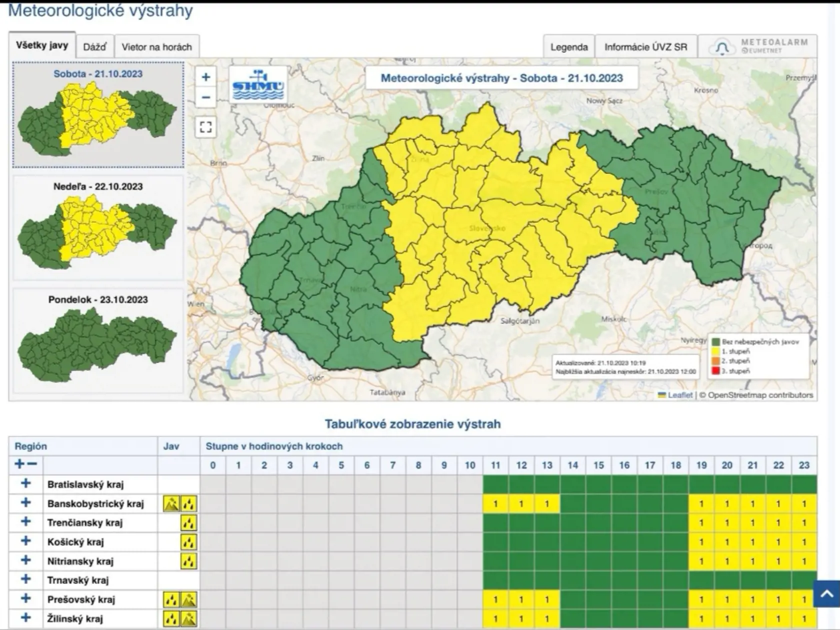Click the Trnavský kraj region name
This screenshot has width=840, height=630.
78,580
